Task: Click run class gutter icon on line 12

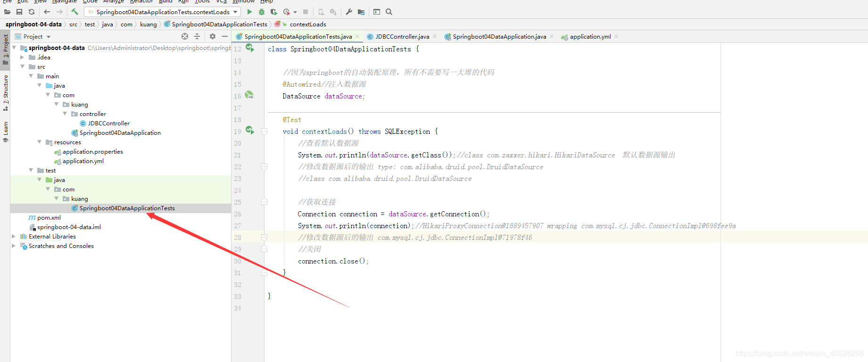Action: coord(250,48)
